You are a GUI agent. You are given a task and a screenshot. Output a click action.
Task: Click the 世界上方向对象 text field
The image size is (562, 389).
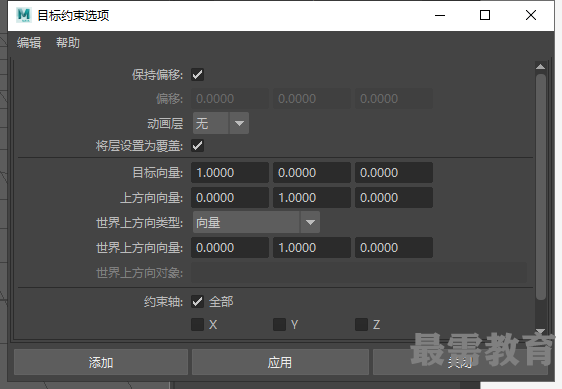[x=359, y=272]
